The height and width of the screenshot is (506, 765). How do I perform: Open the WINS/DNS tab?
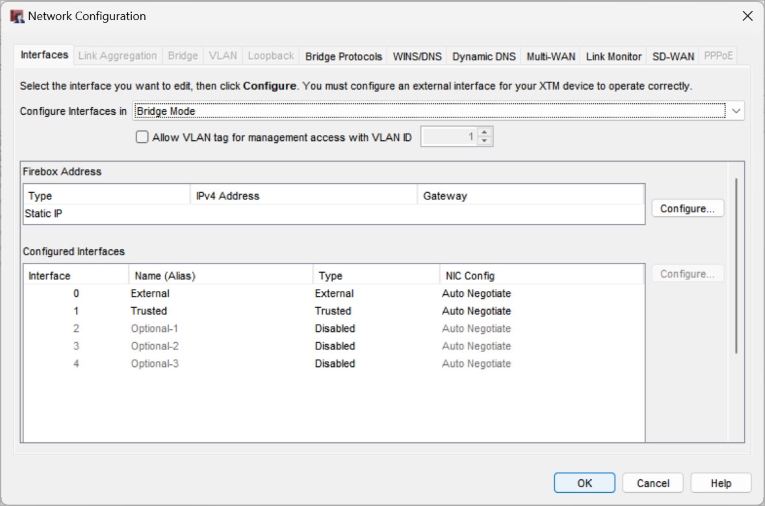[416, 56]
